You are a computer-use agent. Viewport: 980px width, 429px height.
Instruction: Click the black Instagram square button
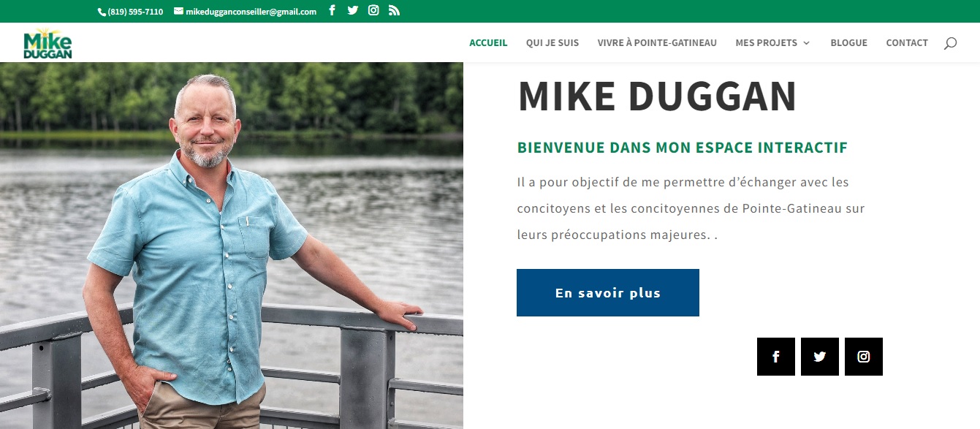point(864,357)
